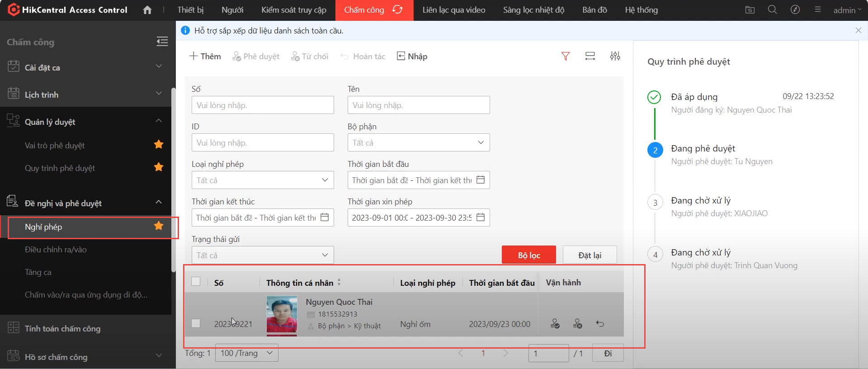Open the Bộ phận dropdown
The width and height of the screenshot is (868, 369).
[x=418, y=143]
